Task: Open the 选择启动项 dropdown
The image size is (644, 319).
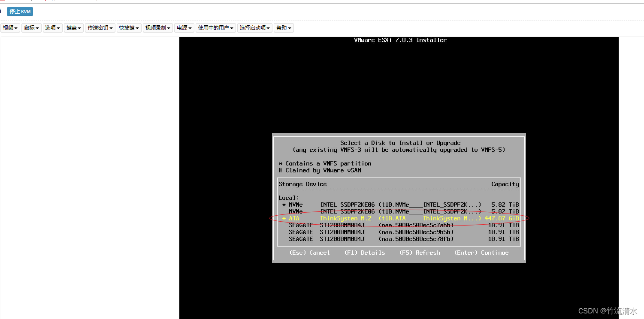Action: [x=255, y=28]
